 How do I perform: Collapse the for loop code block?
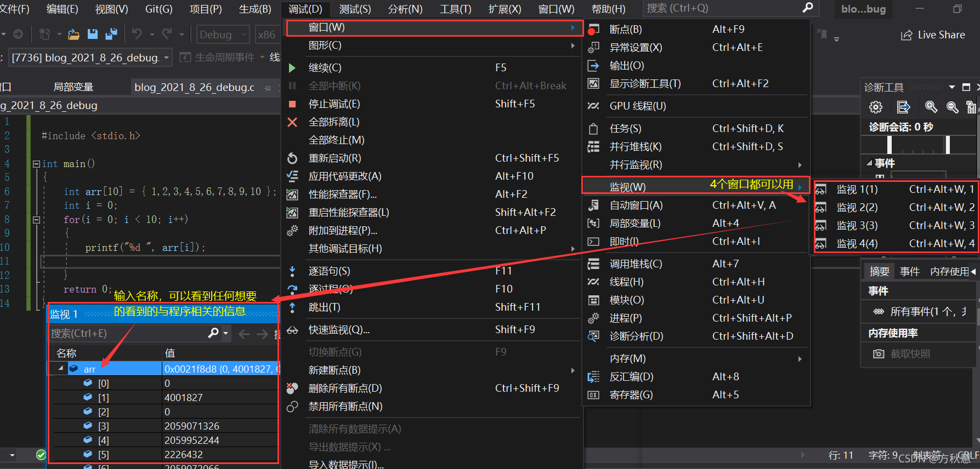36,220
